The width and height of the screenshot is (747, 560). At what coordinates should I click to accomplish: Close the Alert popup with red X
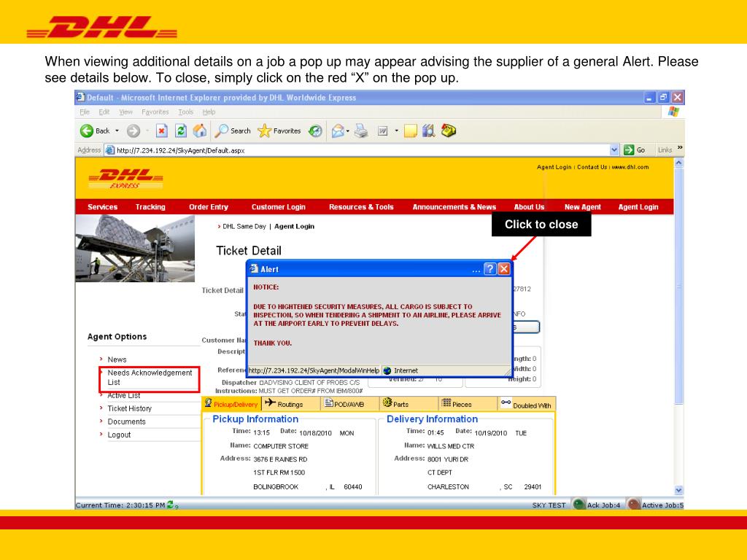click(x=504, y=269)
